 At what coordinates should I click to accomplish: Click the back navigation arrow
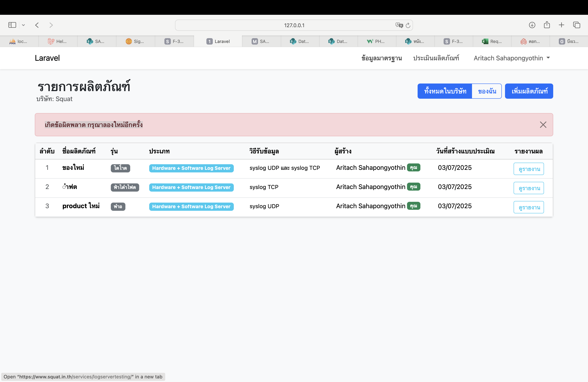(x=37, y=25)
